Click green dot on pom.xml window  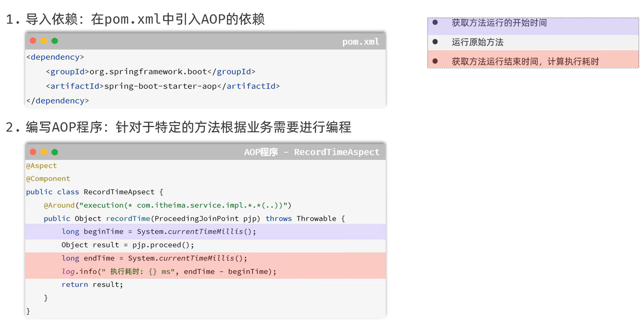(55, 41)
